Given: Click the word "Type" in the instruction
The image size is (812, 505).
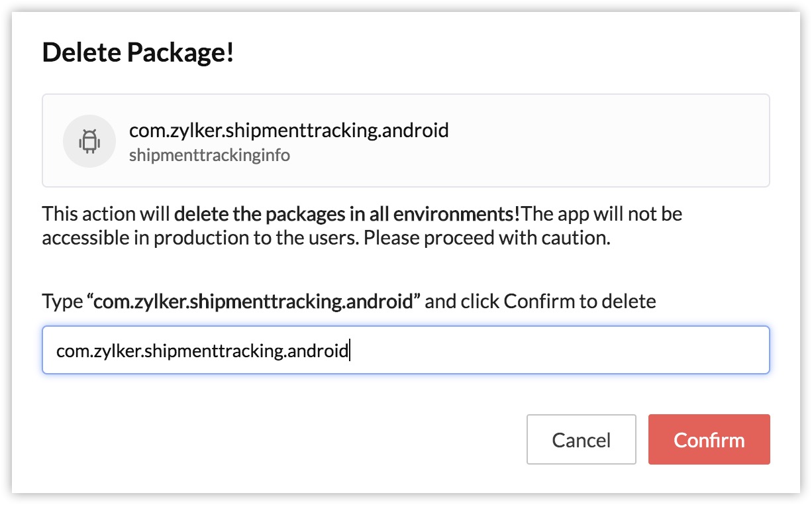Looking at the screenshot, I should 62,302.
